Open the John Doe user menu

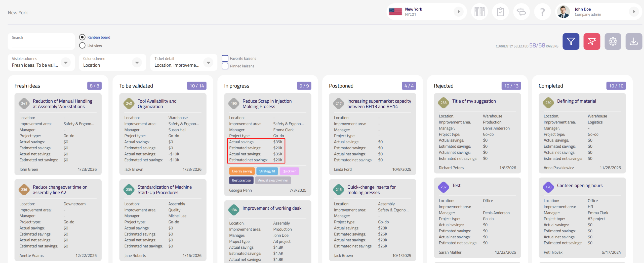pyautogui.click(x=598, y=12)
